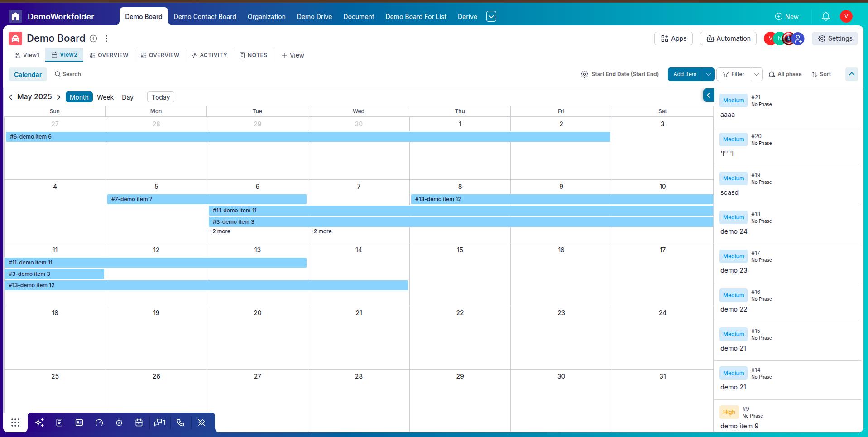The height and width of the screenshot is (437, 868).
Task: Open the red V user profile avatar
Action: [846, 16]
